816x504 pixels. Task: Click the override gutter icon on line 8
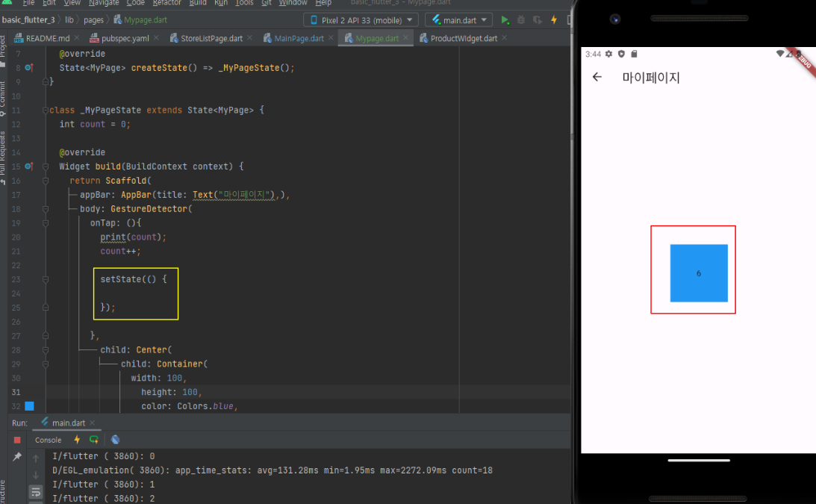point(29,68)
